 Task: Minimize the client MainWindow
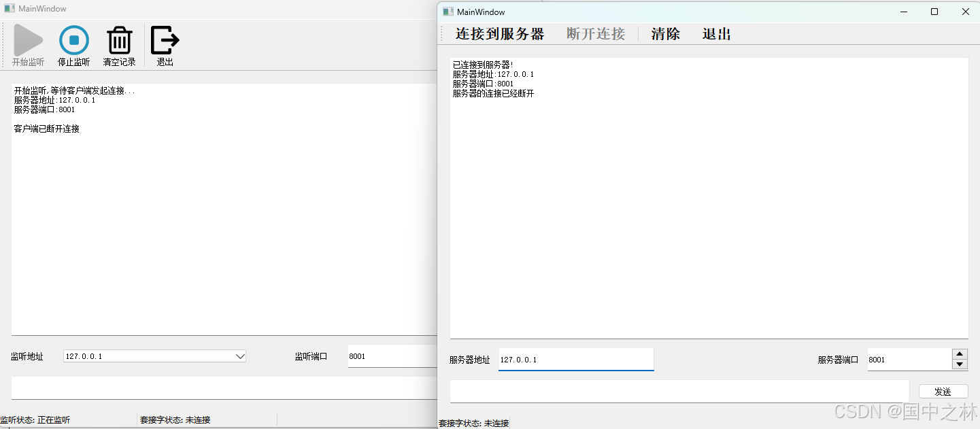904,12
